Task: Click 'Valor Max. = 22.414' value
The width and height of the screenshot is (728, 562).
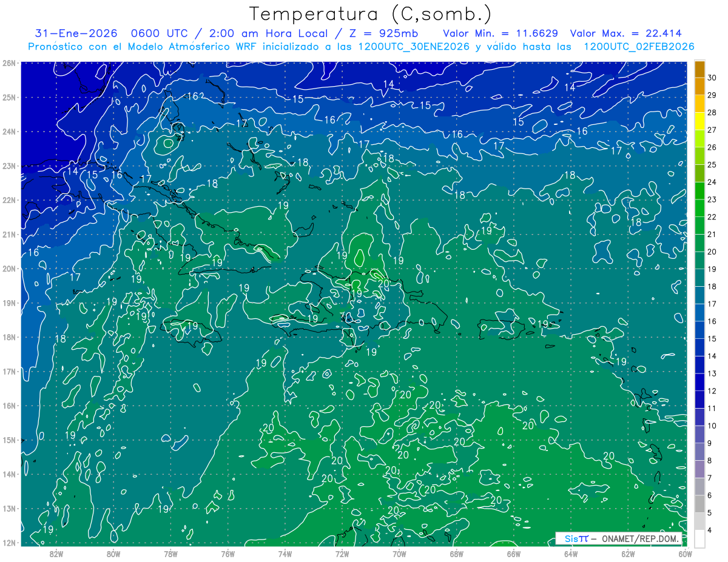Action: click(626, 33)
